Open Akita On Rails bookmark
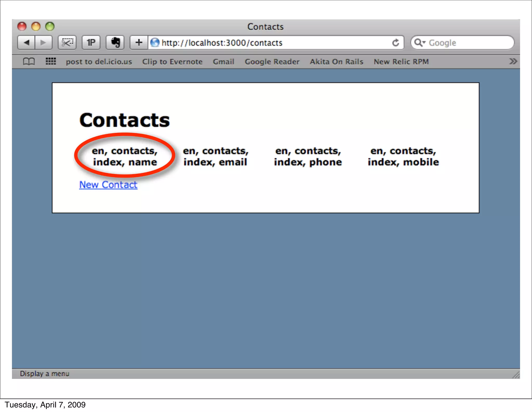This screenshot has height=412, width=532. (336, 62)
